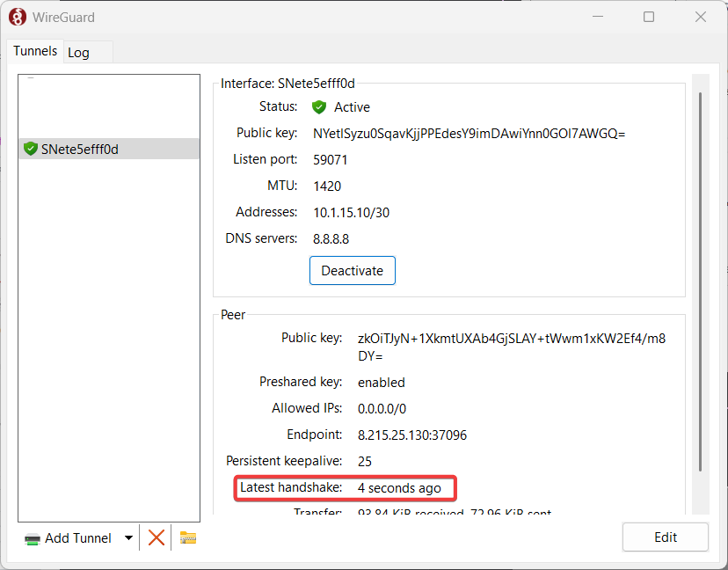The image size is (728, 570).
Task: Click the endpoint 8.215.25.130:37096
Action: (x=412, y=435)
